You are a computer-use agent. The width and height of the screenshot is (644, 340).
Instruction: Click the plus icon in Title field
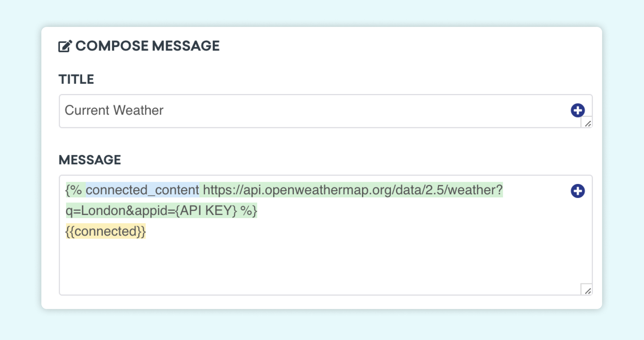[x=578, y=110]
